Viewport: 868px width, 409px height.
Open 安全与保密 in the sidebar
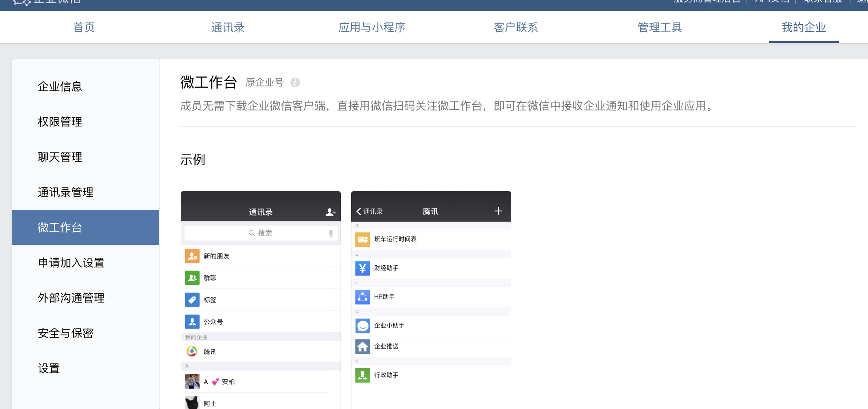point(86,333)
